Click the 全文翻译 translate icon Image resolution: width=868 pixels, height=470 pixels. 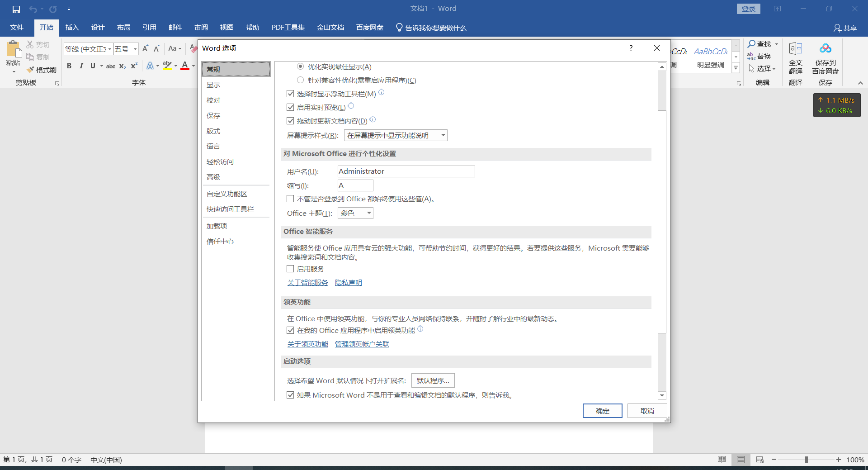(795, 49)
